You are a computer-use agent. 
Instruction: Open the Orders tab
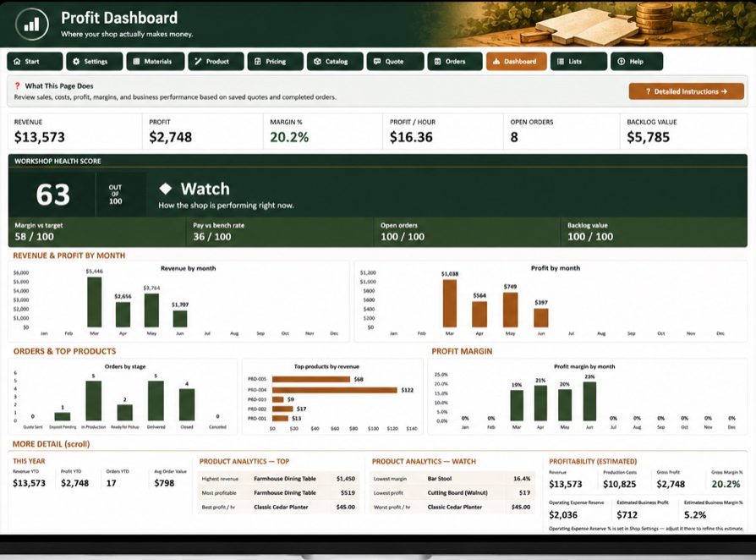[455, 61]
